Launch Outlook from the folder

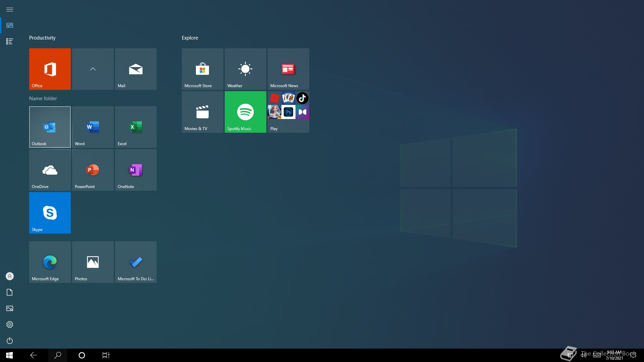pyautogui.click(x=50, y=127)
